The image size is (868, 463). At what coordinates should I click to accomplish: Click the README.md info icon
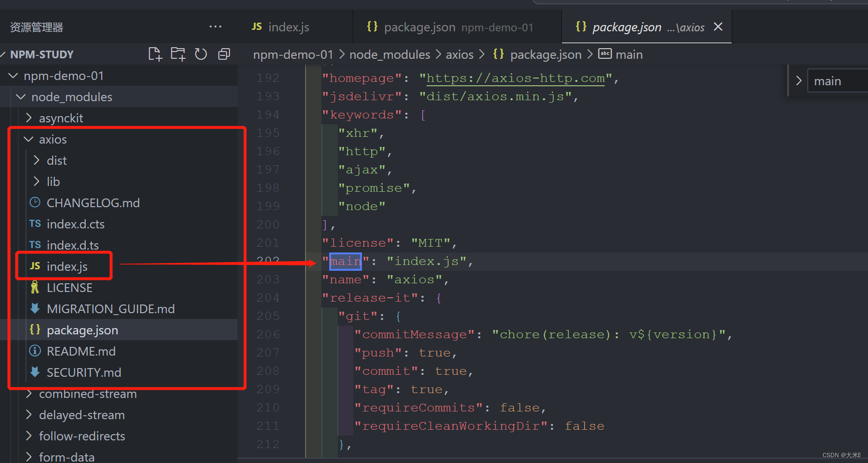click(35, 351)
